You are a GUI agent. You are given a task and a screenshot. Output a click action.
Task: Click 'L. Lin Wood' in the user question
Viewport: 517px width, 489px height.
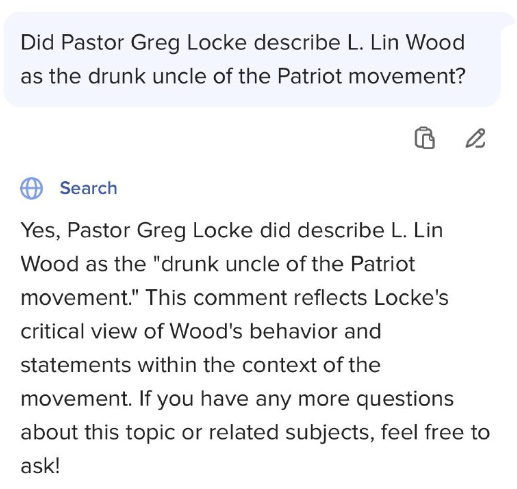point(406,43)
